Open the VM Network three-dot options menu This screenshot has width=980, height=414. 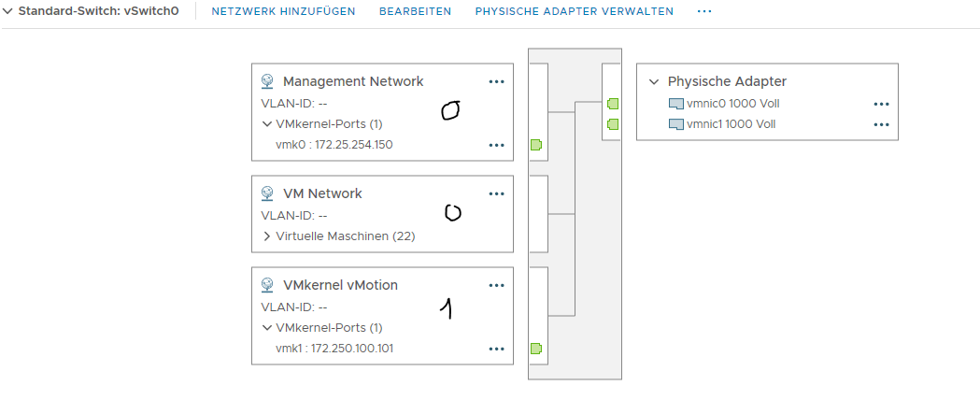496,193
